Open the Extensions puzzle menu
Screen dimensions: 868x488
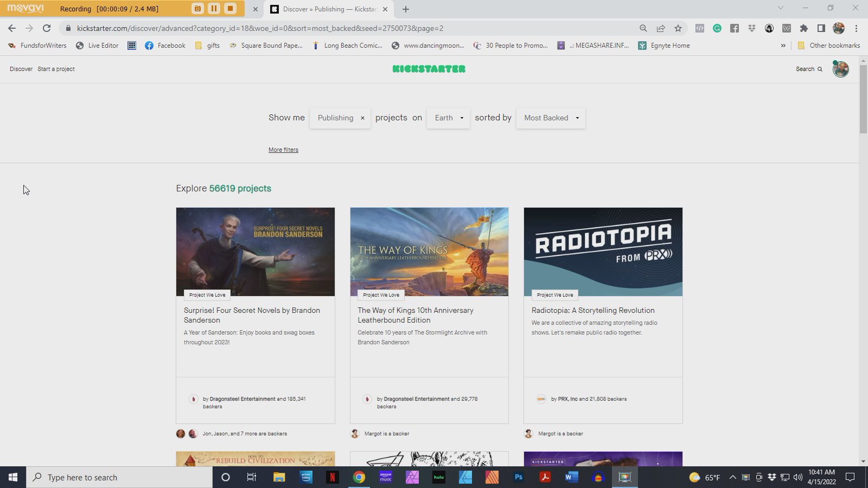tap(804, 28)
